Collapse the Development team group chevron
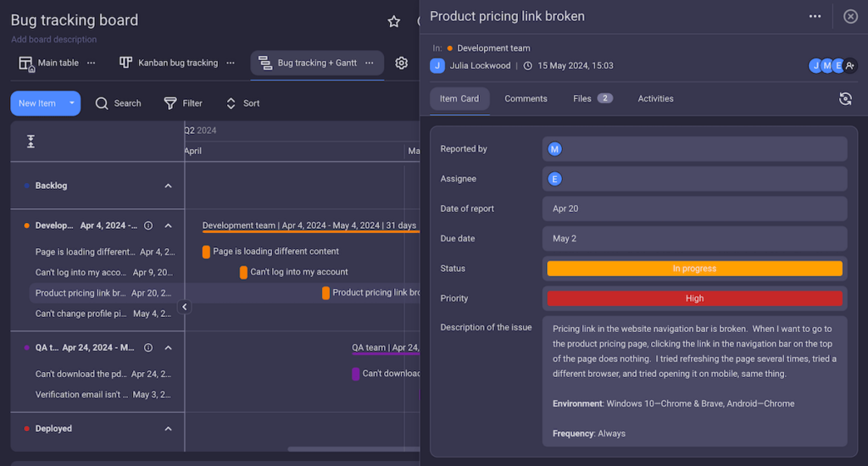 pyautogui.click(x=169, y=226)
